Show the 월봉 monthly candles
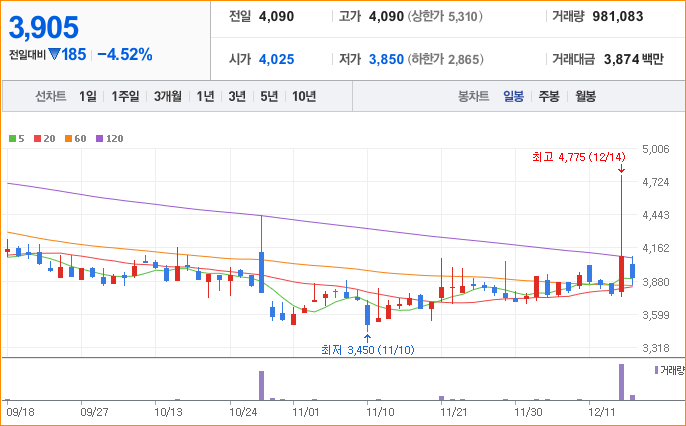 pyautogui.click(x=585, y=96)
